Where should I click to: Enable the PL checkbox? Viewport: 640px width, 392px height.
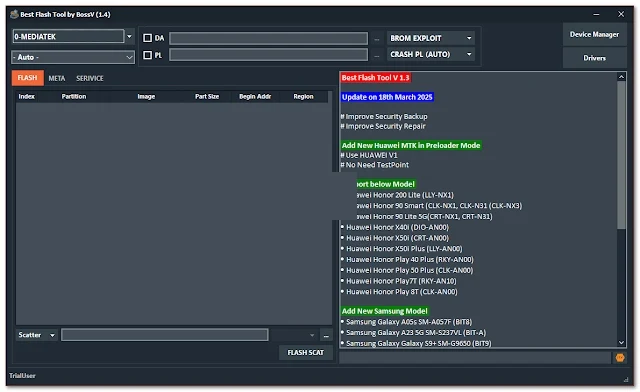147,55
